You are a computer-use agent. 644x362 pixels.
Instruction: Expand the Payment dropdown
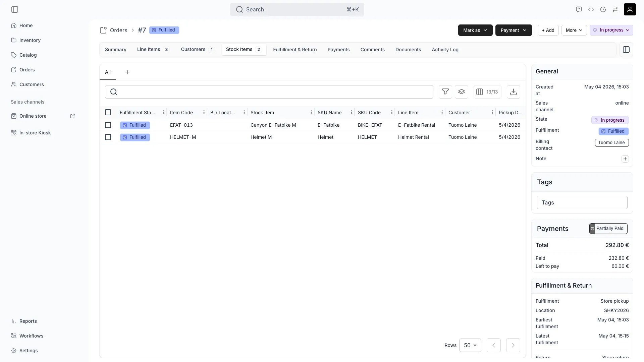(x=514, y=30)
